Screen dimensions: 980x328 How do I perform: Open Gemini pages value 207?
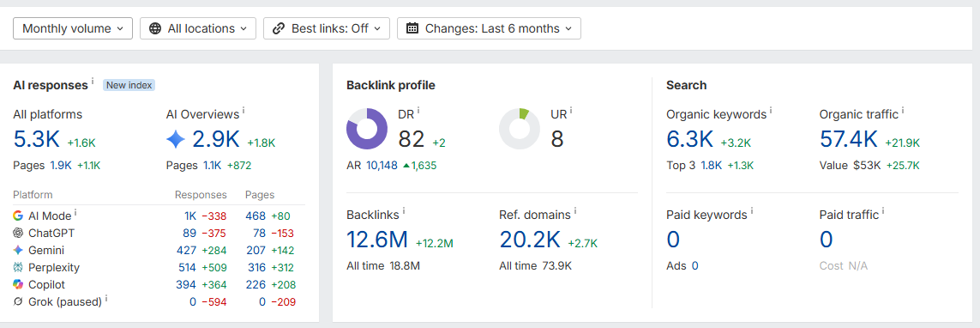[256, 251]
